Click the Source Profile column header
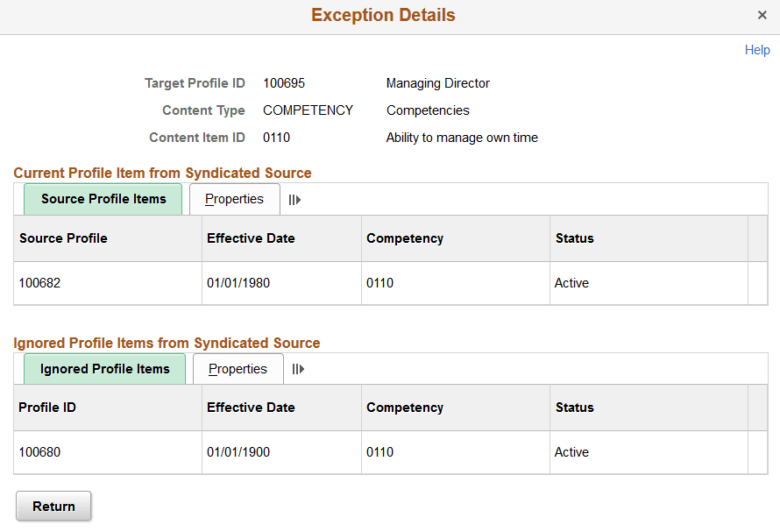 tap(63, 238)
